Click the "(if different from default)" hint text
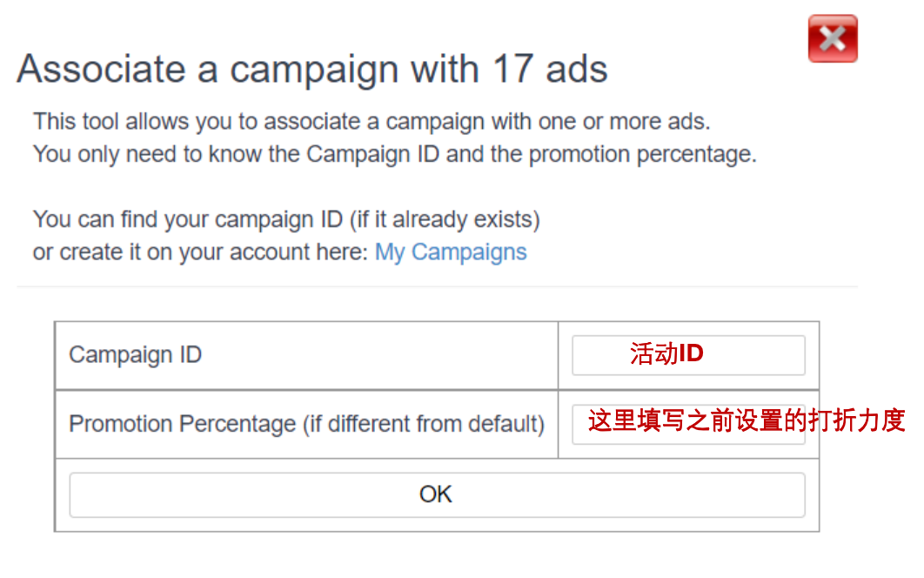The height and width of the screenshot is (578, 924). pyautogui.click(x=423, y=425)
